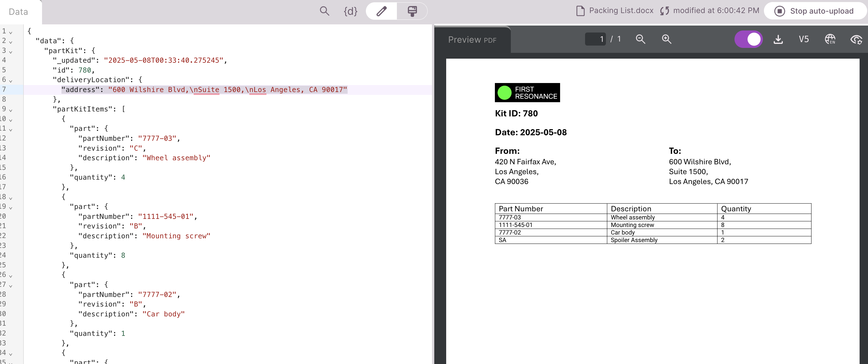Open the V5 version selector
The height and width of the screenshot is (364, 868).
(804, 39)
